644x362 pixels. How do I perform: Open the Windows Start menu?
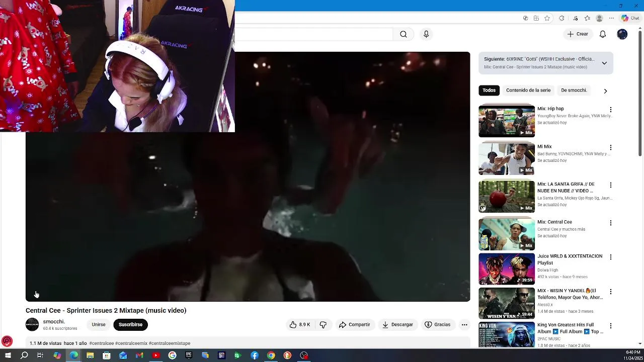[8, 355]
